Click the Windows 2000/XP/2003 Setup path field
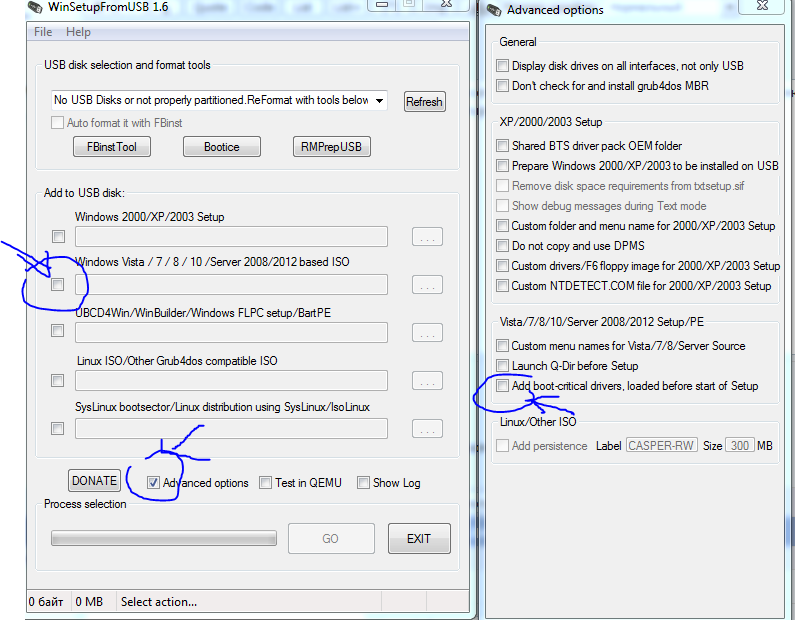The width and height of the screenshot is (795, 620). 231,237
